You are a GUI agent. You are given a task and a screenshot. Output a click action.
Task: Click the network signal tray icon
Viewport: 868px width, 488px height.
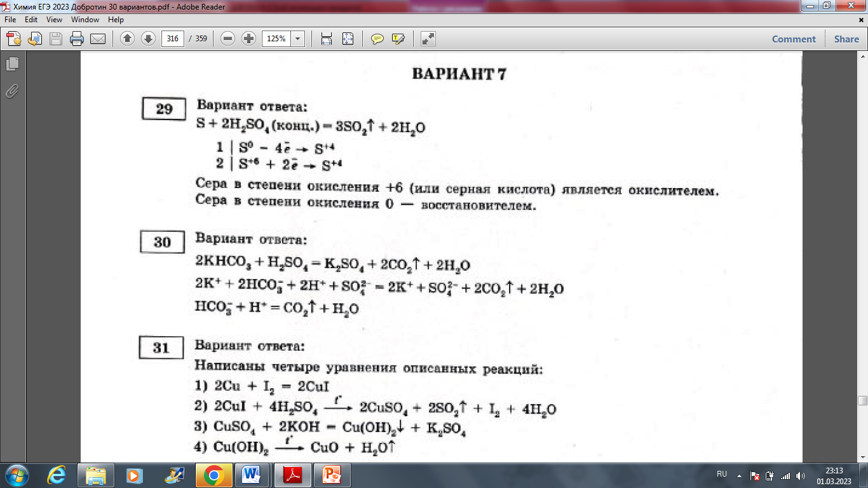(785, 475)
